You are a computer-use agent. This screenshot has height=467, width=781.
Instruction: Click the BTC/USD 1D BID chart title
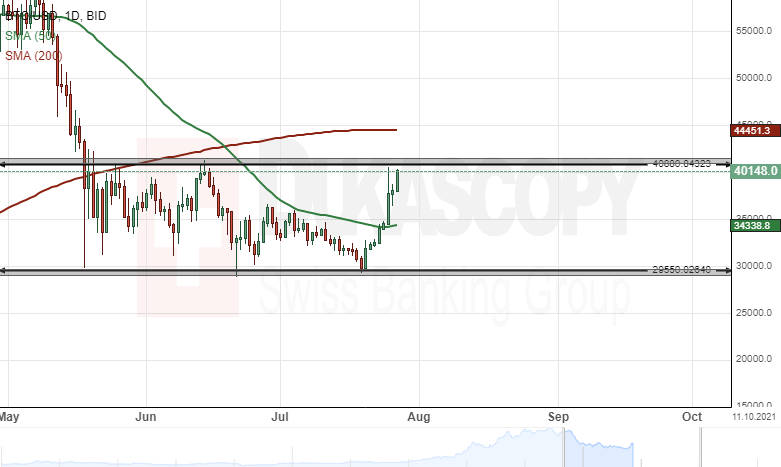pyautogui.click(x=56, y=16)
